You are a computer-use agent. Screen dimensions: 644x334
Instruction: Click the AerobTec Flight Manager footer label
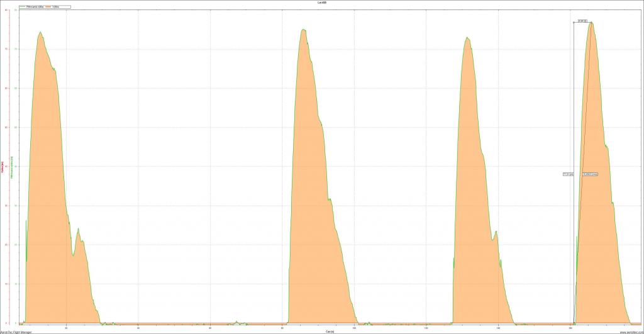18,331
